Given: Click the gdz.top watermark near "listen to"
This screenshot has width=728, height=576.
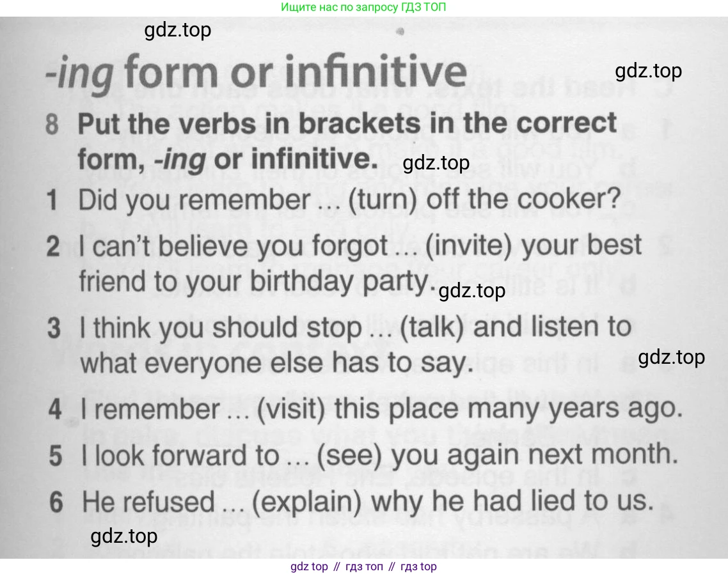Looking at the screenshot, I should (671, 357).
